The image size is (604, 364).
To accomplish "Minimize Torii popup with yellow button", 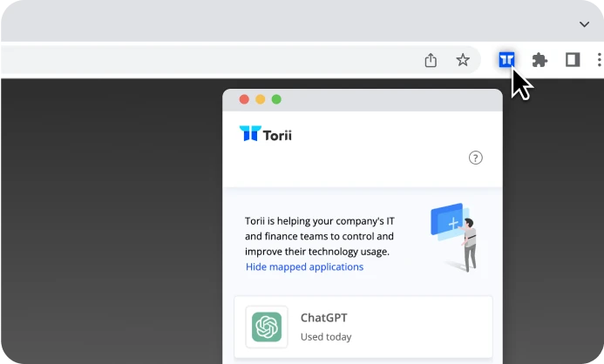I will (261, 99).
